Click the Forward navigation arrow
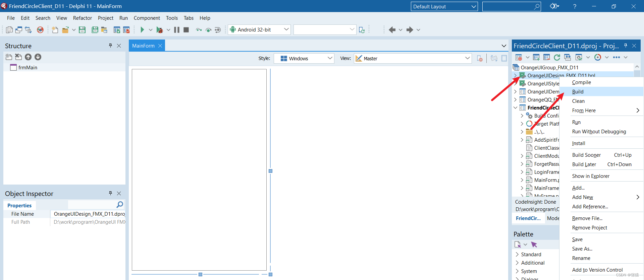 pos(410,30)
